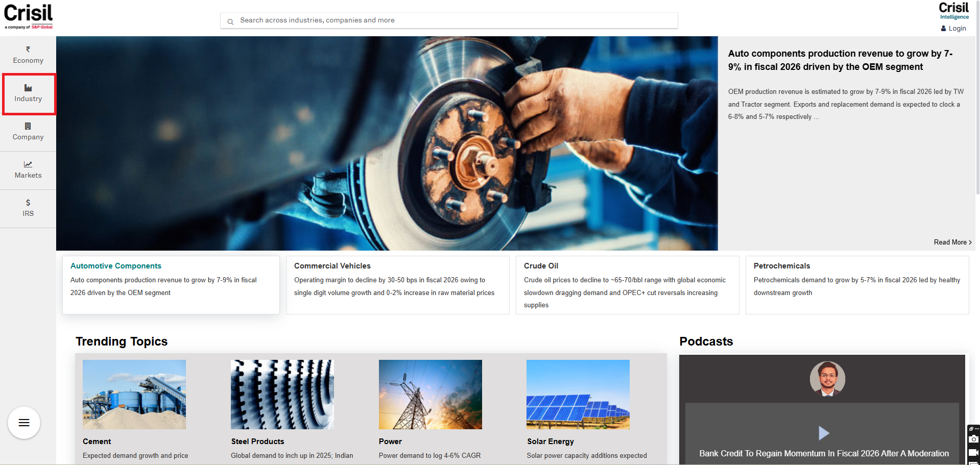The image size is (980, 465).
Task: Open the Solar Energy trending topic image
Action: [578, 394]
